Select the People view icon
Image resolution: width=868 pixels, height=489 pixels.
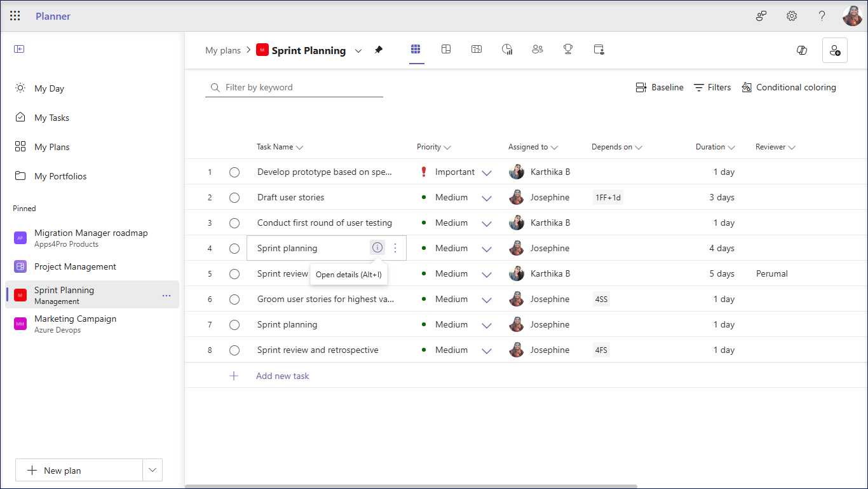click(x=538, y=49)
